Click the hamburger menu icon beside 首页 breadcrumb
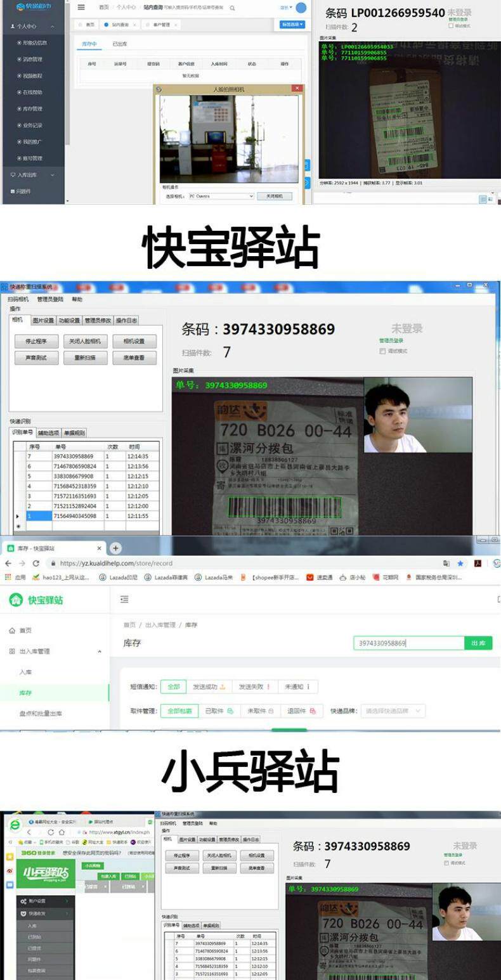 pyautogui.click(x=81, y=8)
